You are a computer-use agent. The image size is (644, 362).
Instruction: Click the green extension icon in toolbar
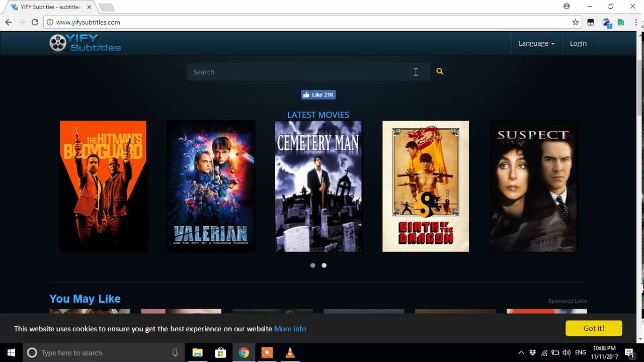pos(621,22)
